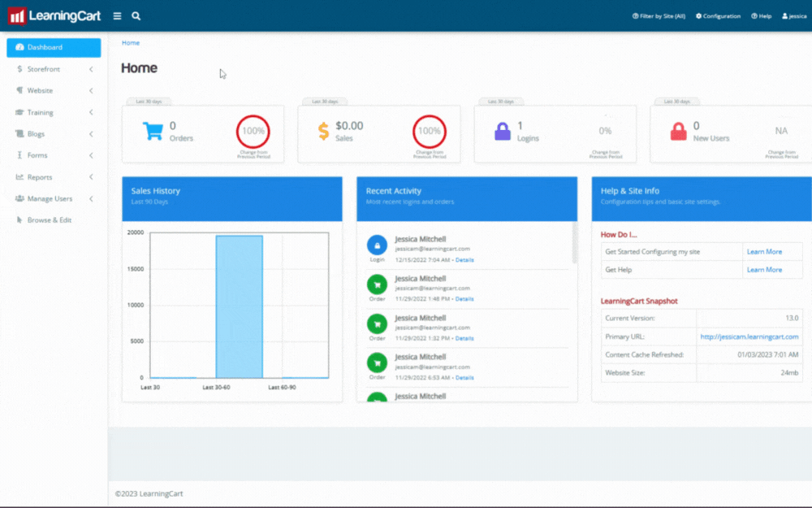This screenshot has height=508, width=812.
Task: Click the Browse & Edit pointer icon
Action: (19, 219)
